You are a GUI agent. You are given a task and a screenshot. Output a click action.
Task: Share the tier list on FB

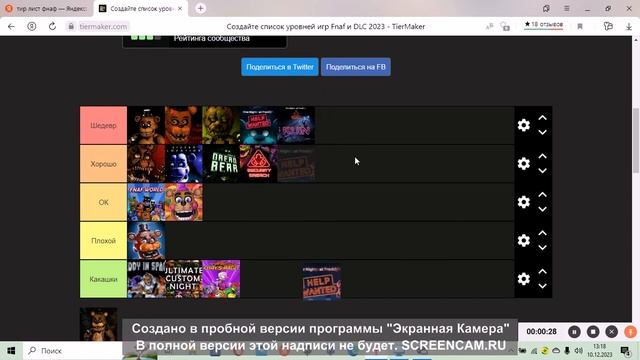pos(356,67)
